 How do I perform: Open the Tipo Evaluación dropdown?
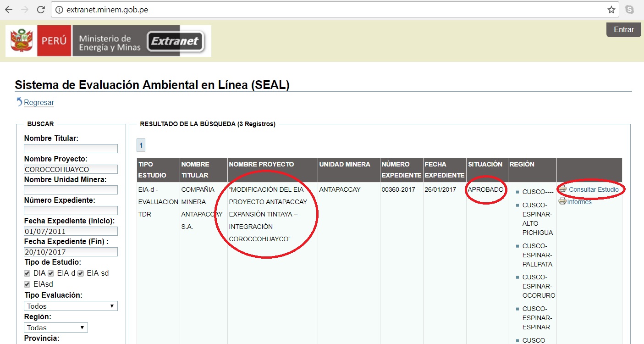point(71,306)
